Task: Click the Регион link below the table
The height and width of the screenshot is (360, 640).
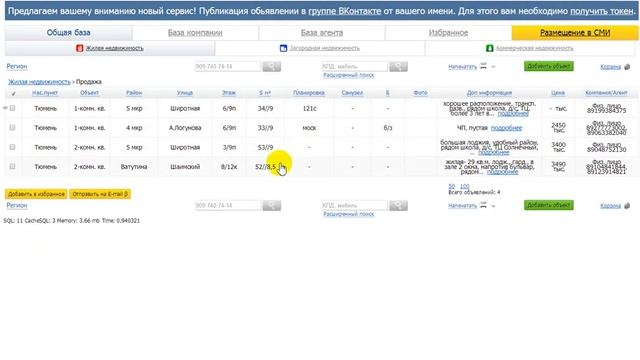Action: pos(17,205)
